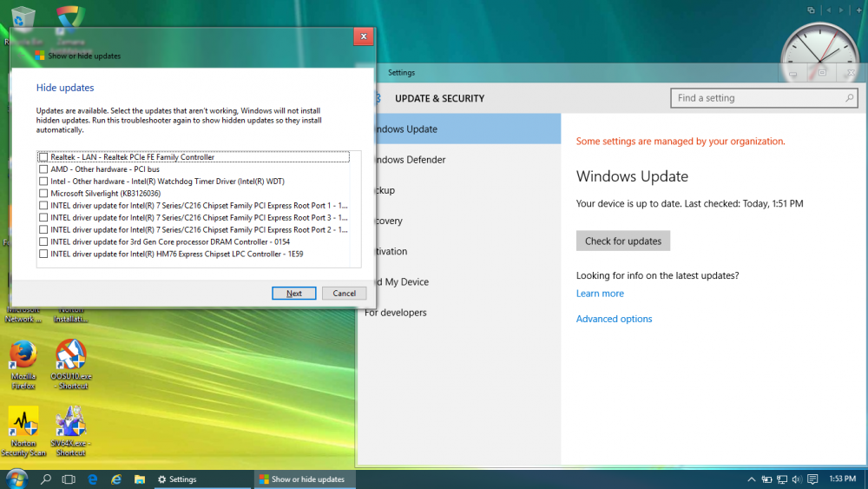Viewport: 868px width, 489px height.
Task: Click the volume speaker tray icon
Action: (797, 479)
